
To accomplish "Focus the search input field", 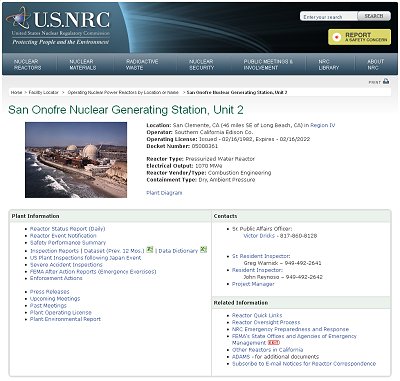I will (329, 16).
